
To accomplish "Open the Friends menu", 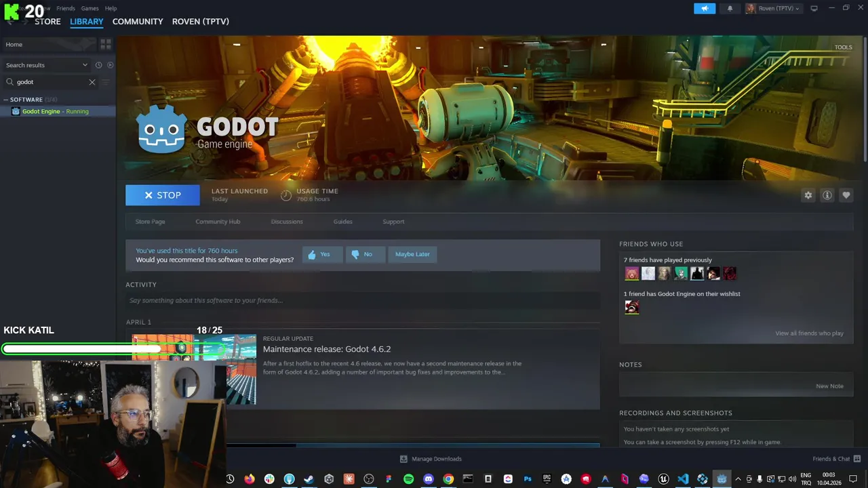I will tap(66, 8).
